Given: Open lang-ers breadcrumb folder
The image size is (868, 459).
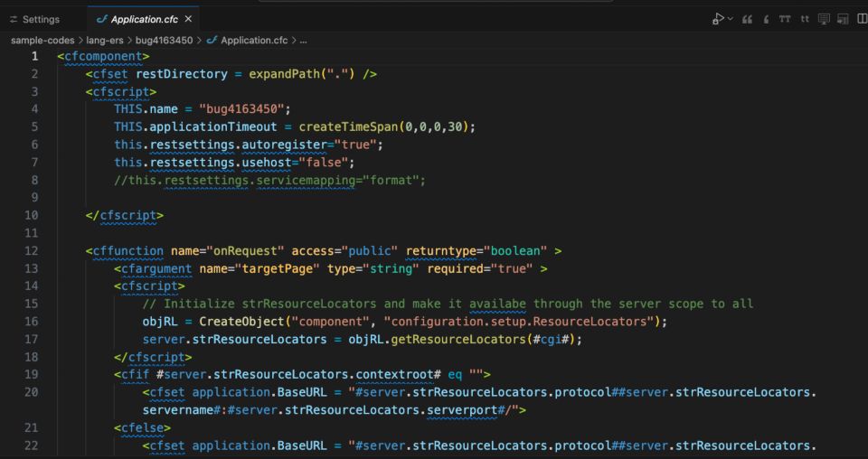Looking at the screenshot, I should [105, 41].
